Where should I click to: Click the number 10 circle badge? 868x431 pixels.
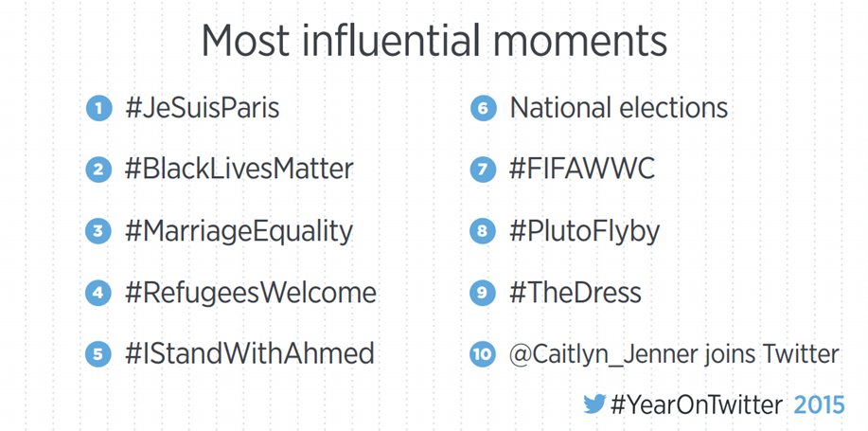click(483, 355)
